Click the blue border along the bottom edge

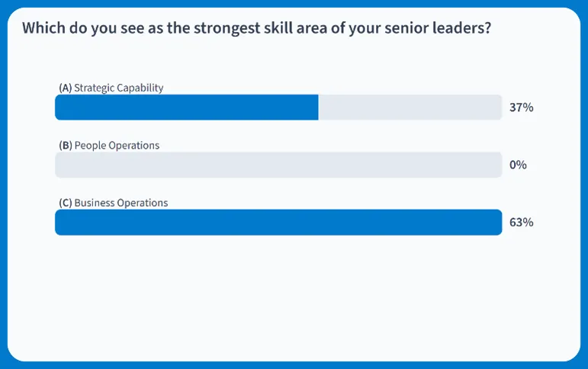(x=294, y=365)
